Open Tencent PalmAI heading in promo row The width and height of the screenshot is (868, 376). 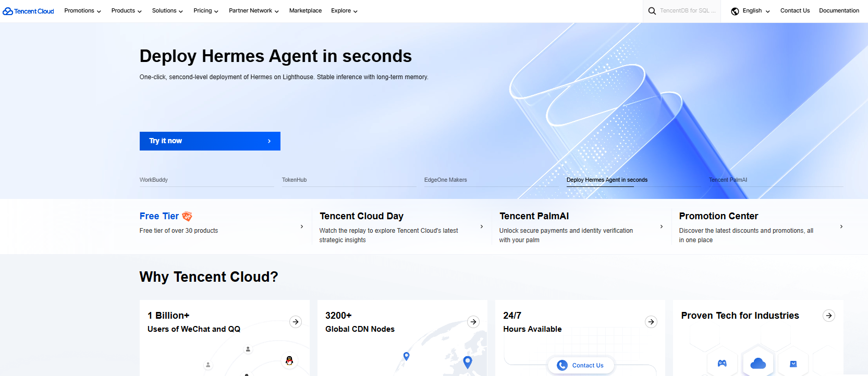point(534,216)
